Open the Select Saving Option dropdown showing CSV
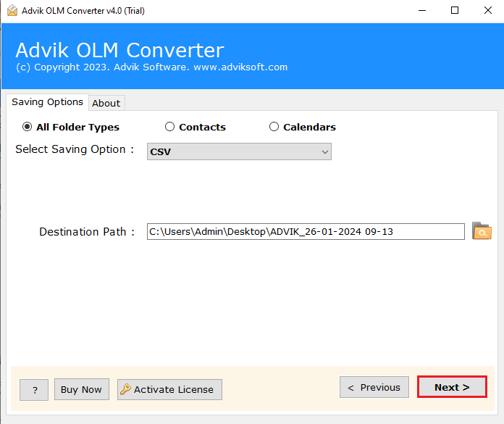The image size is (504, 424). pyautogui.click(x=239, y=151)
